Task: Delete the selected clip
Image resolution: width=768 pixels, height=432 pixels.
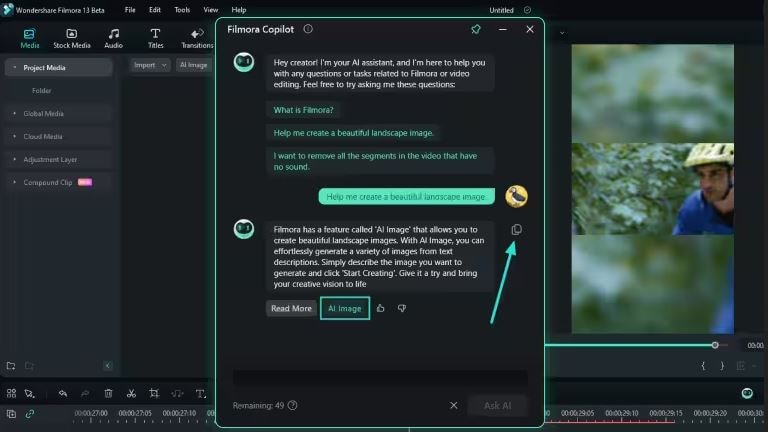Action: click(x=108, y=393)
